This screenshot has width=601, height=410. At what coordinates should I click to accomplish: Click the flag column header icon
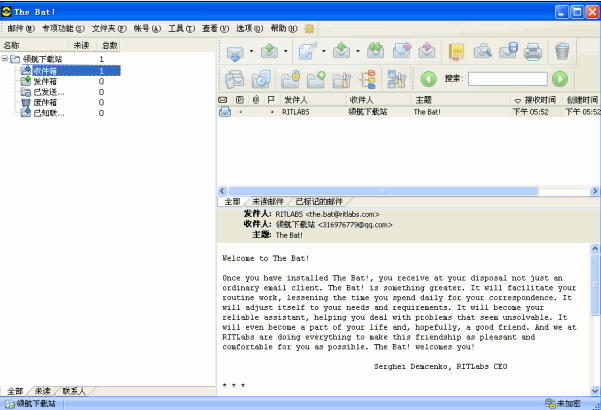click(271, 100)
